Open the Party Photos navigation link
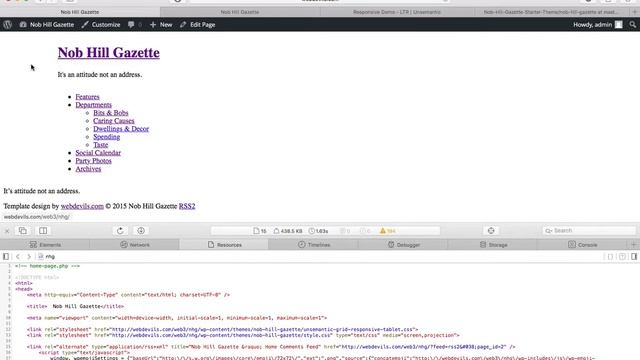This screenshot has height=360, width=640. 93,161
